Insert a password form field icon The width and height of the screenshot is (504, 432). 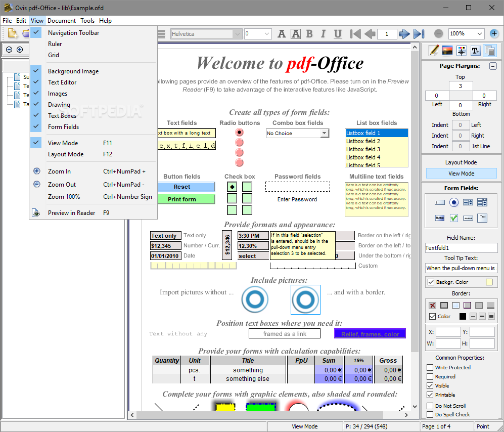(x=468, y=218)
